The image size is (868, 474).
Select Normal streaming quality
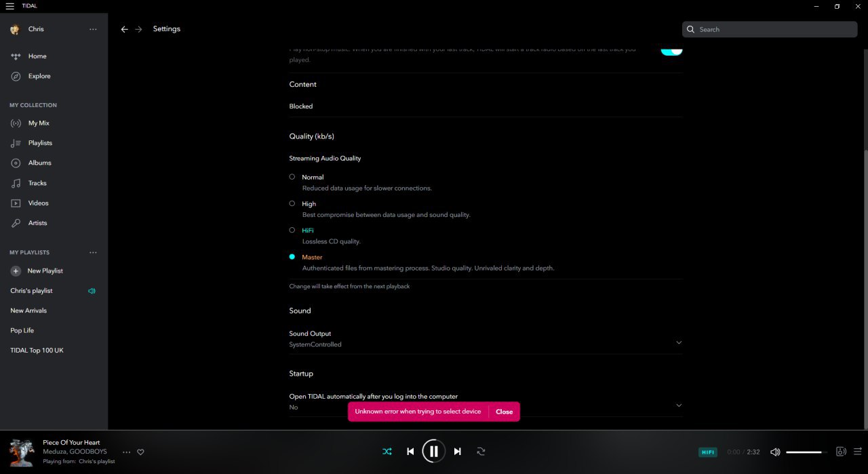click(x=292, y=177)
